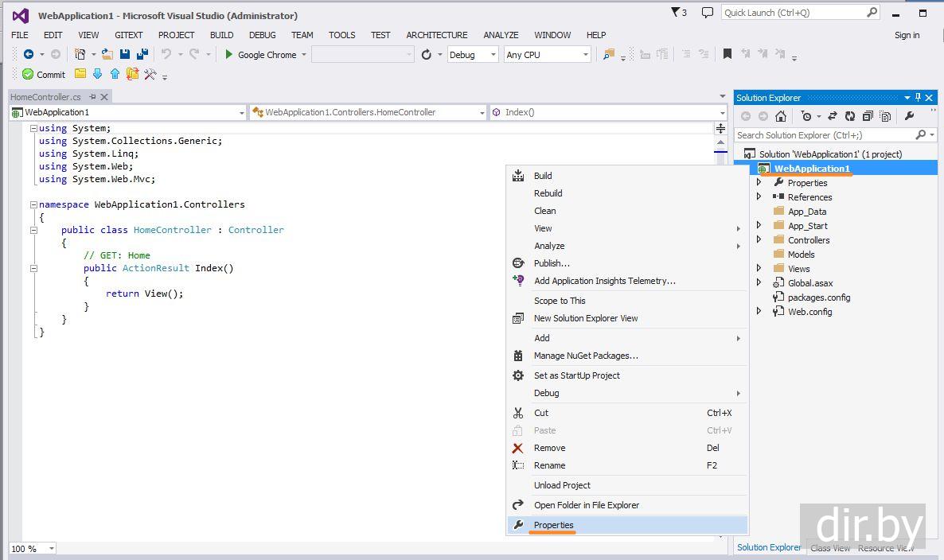The height and width of the screenshot is (560, 944).
Task: Collapse the HomeController class code block
Action: (34, 230)
